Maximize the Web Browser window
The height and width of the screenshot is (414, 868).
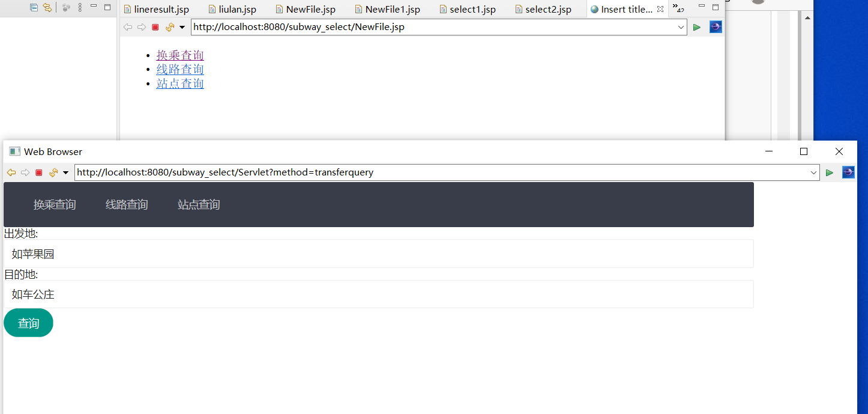click(x=804, y=151)
